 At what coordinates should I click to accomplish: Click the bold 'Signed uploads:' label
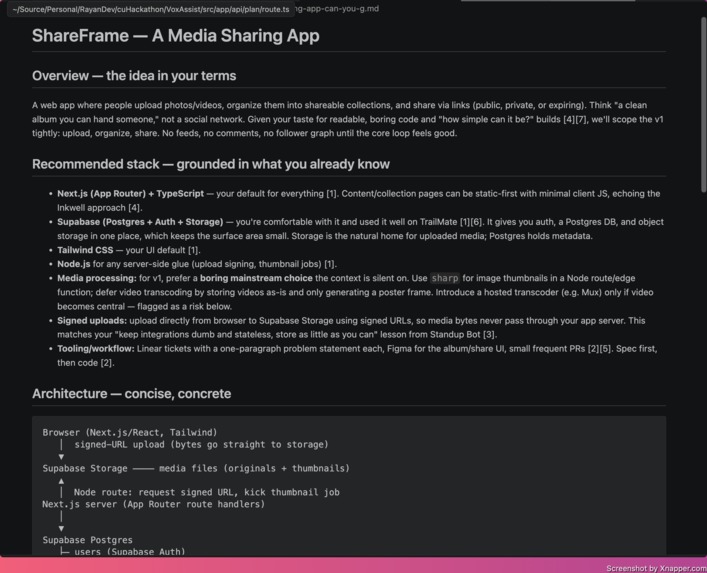pyautogui.click(x=92, y=321)
